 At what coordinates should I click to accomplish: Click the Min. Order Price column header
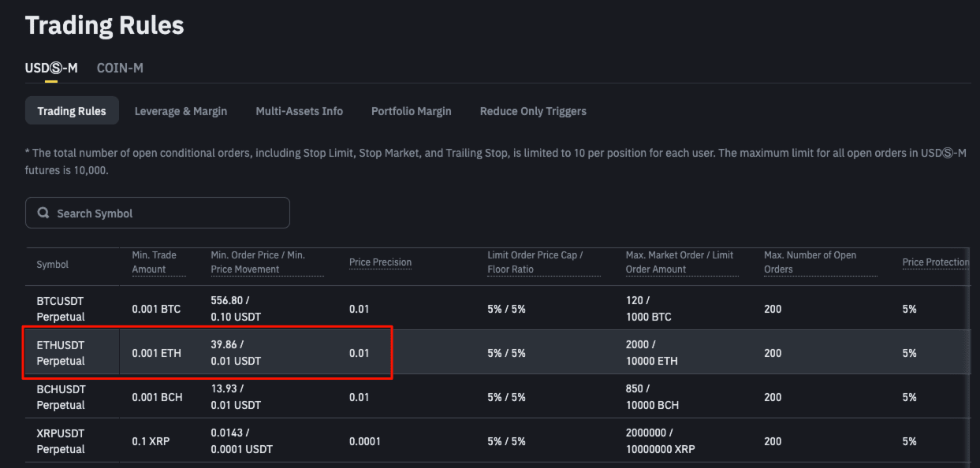(x=258, y=262)
